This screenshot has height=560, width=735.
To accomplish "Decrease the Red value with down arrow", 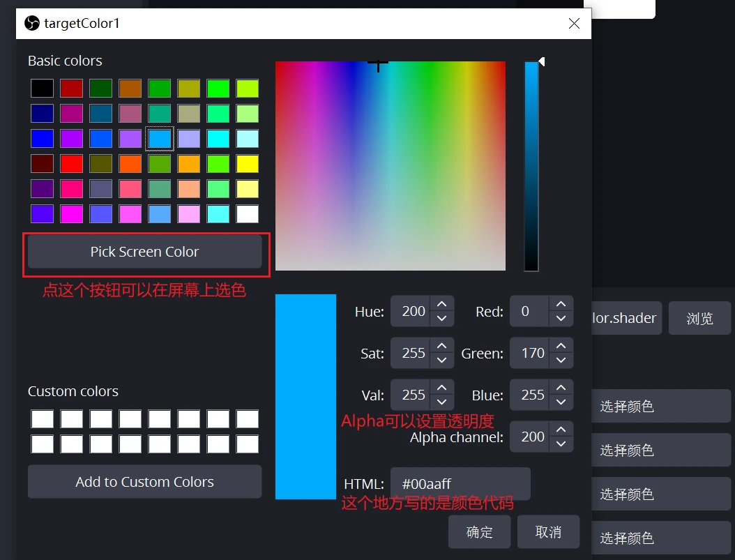I will [x=561, y=318].
